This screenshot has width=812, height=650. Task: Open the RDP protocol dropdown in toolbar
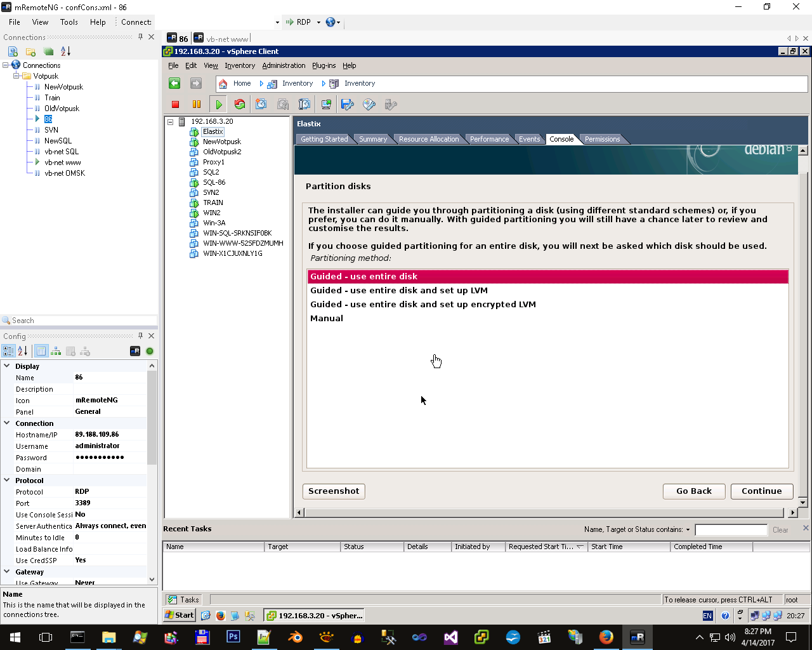318,22
